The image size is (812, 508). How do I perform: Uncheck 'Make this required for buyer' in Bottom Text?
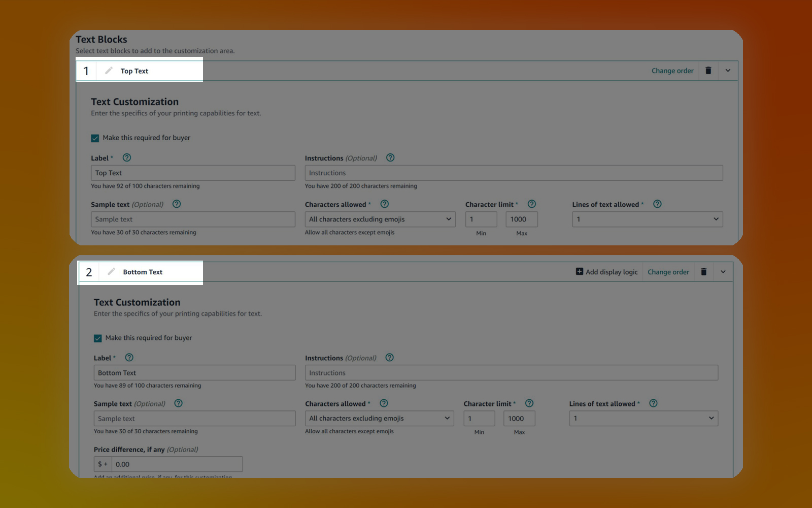[x=98, y=338]
